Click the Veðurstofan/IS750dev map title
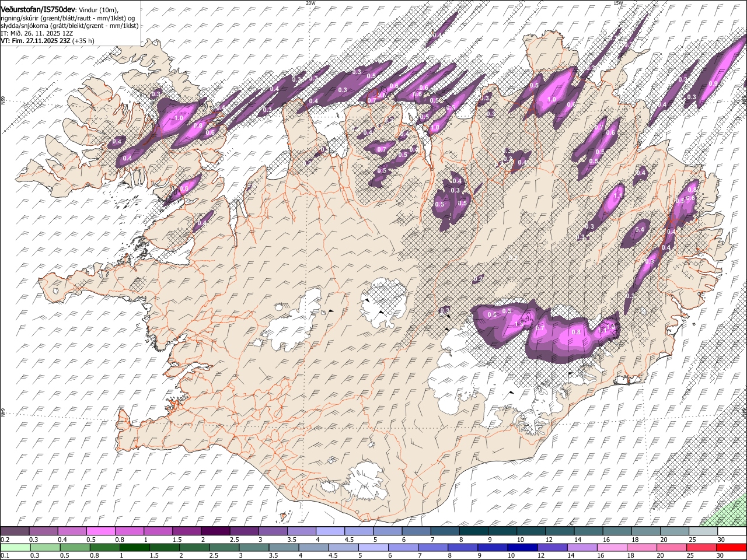This screenshot has height=560, width=747. coord(38,9)
